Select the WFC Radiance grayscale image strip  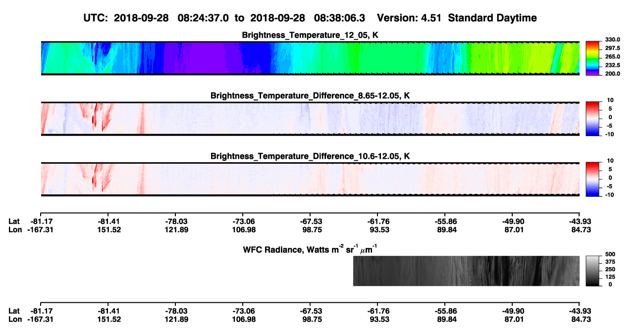click(x=466, y=271)
